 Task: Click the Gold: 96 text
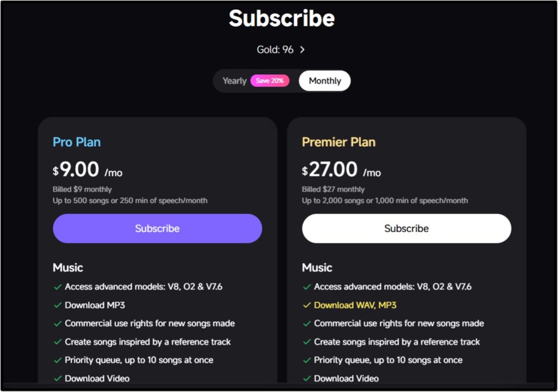(x=275, y=50)
